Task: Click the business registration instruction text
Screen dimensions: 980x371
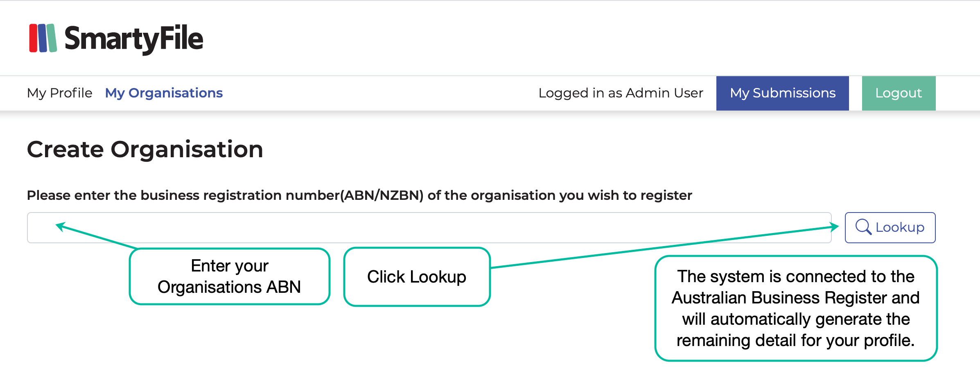Action: coord(359,195)
